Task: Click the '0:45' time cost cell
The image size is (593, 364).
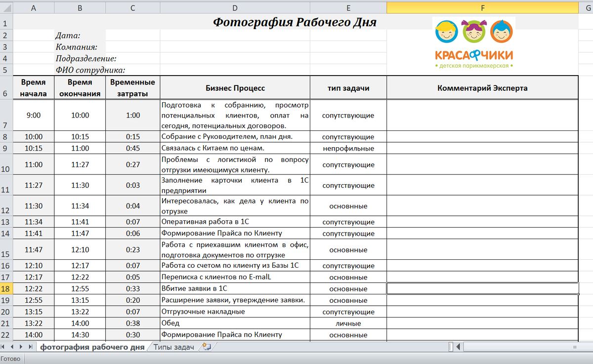Action: (132, 148)
